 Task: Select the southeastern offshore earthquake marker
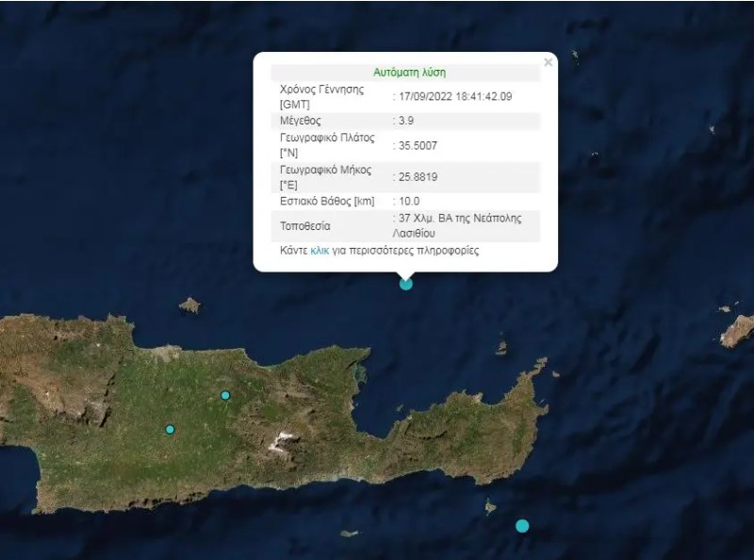tap(522, 526)
